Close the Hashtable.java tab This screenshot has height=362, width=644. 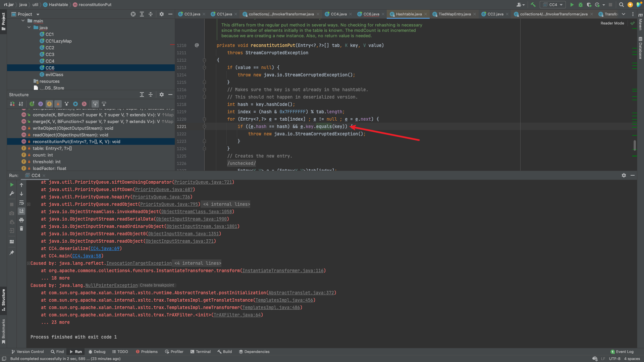tap(426, 14)
